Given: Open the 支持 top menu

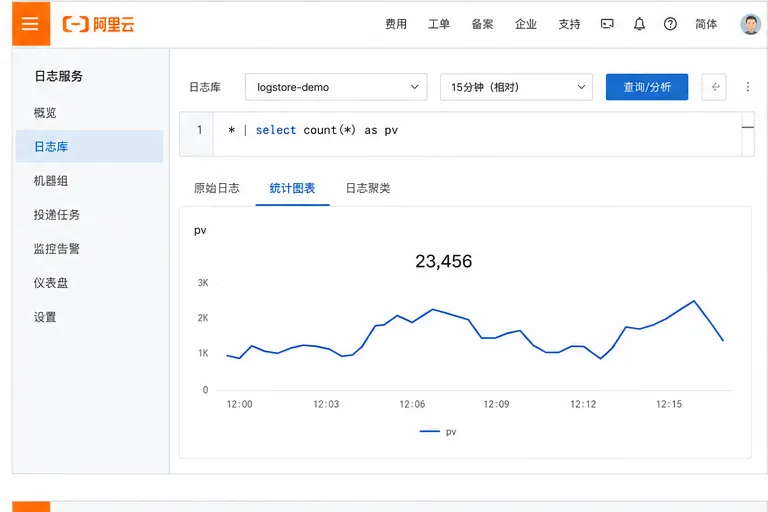Looking at the screenshot, I should point(570,24).
